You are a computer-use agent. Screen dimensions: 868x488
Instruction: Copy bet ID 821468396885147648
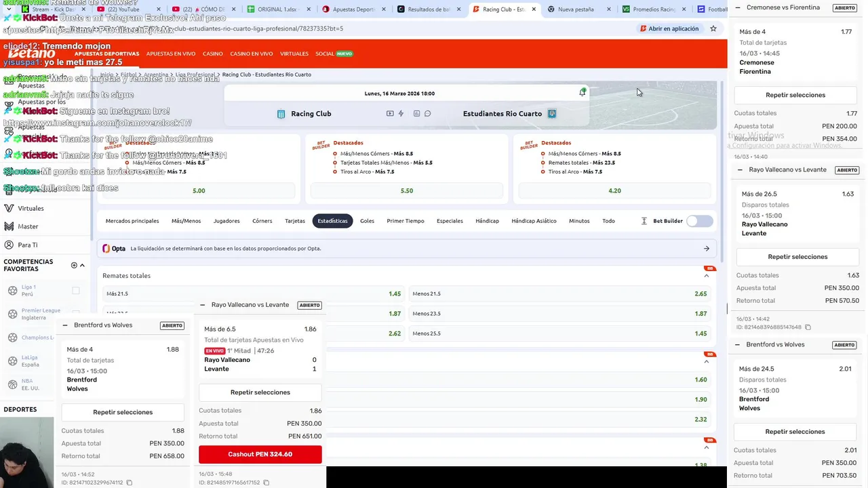tap(808, 327)
